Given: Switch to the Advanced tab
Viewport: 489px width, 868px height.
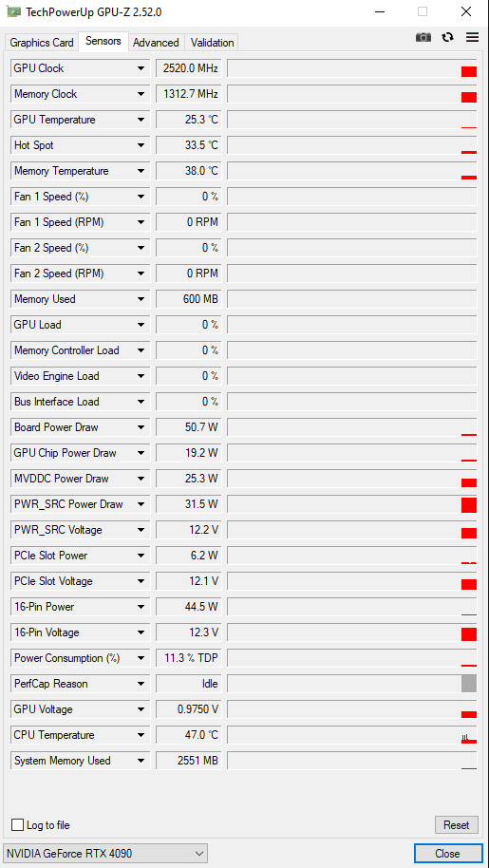Looking at the screenshot, I should click(x=156, y=43).
